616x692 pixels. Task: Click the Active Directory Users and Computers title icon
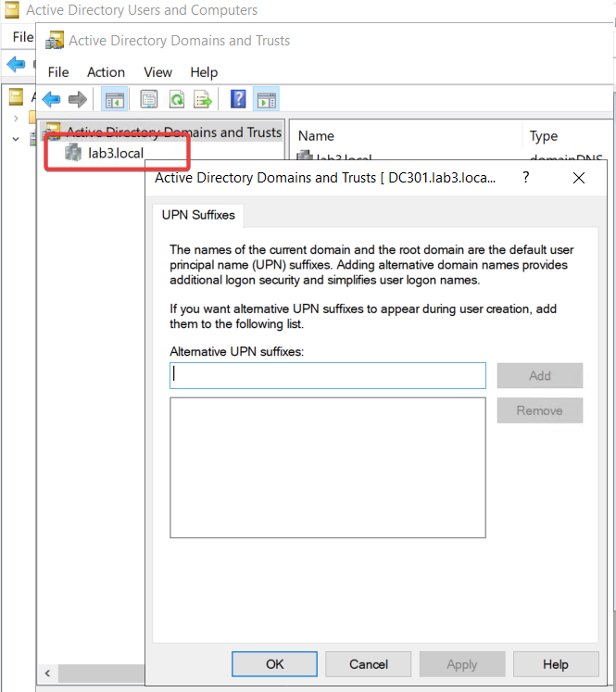[x=12, y=9]
